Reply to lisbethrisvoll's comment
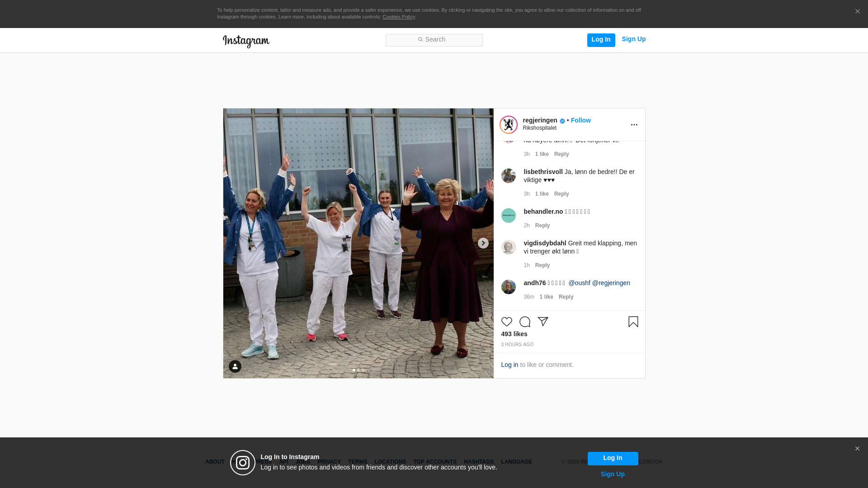The image size is (868, 488). pyautogui.click(x=561, y=194)
